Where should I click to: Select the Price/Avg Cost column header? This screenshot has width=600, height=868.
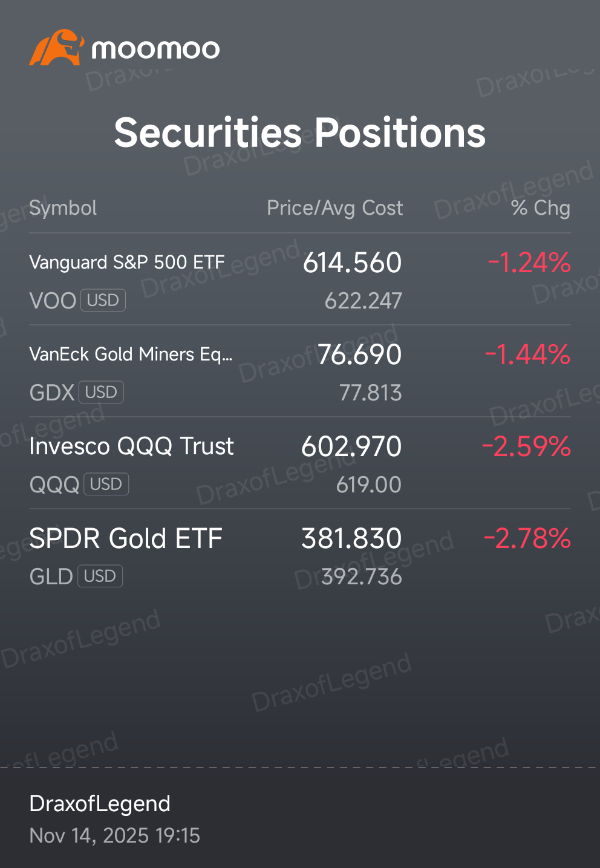click(x=334, y=208)
